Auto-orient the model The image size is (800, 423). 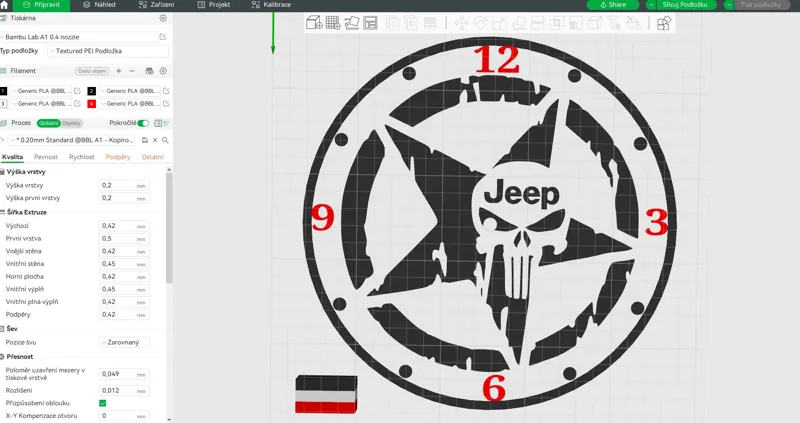352,23
